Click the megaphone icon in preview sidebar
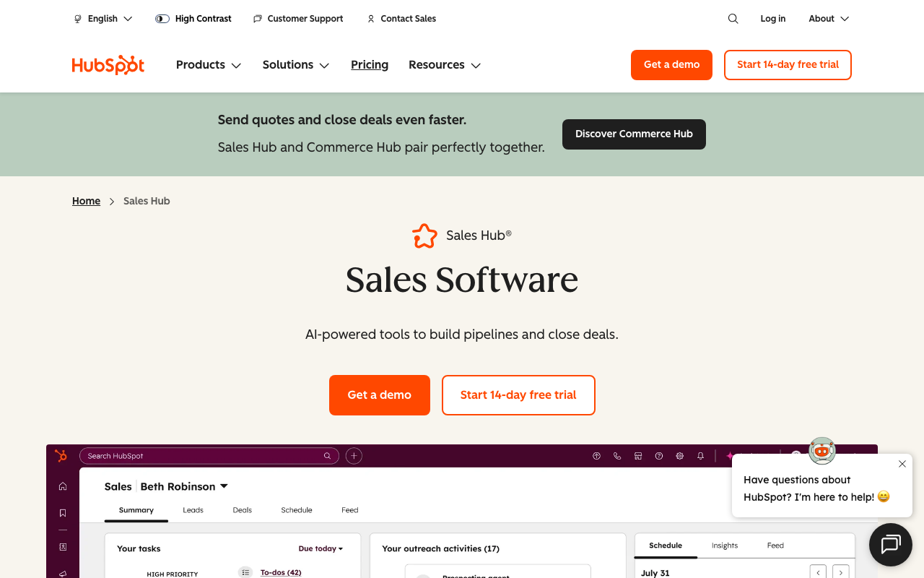Viewport: 924px width, 578px height. pyautogui.click(x=63, y=574)
